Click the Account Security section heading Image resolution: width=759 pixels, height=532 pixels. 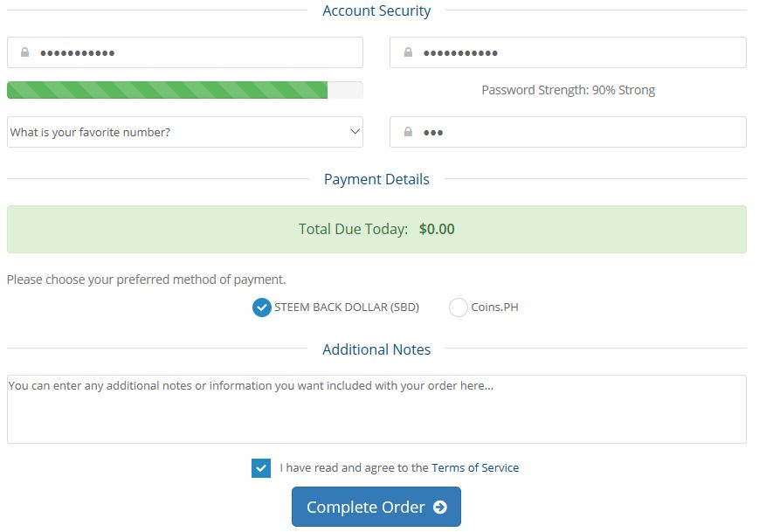click(x=376, y=10)
